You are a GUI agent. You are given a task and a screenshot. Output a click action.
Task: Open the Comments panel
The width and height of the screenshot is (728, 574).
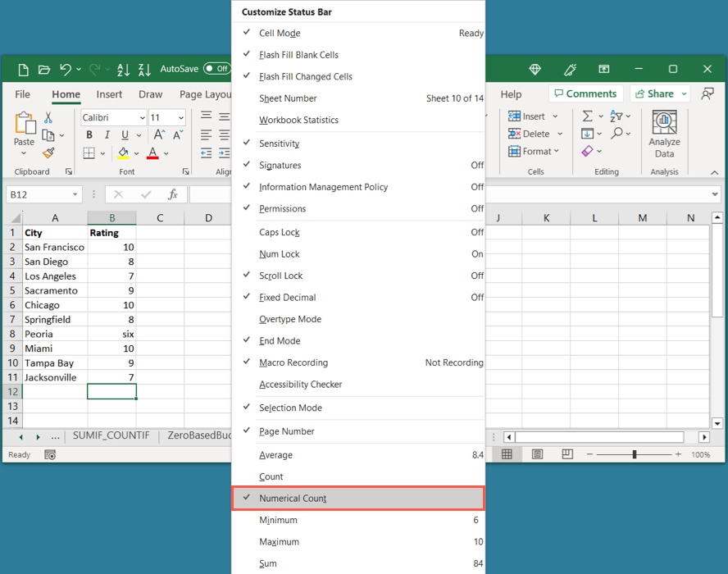tap(586, 93)
